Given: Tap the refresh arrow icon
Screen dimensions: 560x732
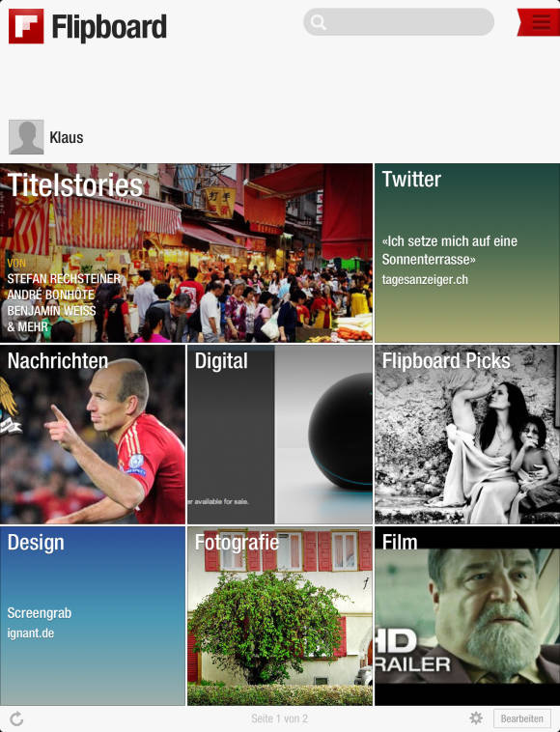Looking at the screenshot, I should click(16, 718).
